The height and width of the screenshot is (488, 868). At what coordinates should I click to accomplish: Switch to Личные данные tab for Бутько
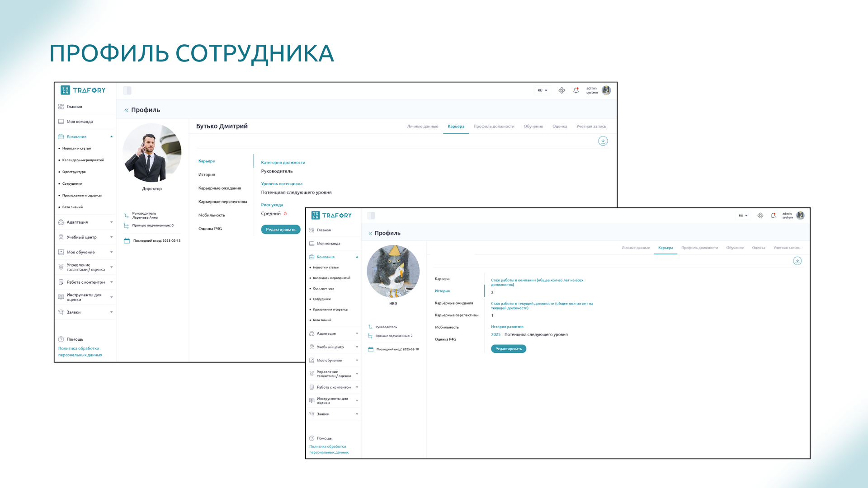(422, 127)
